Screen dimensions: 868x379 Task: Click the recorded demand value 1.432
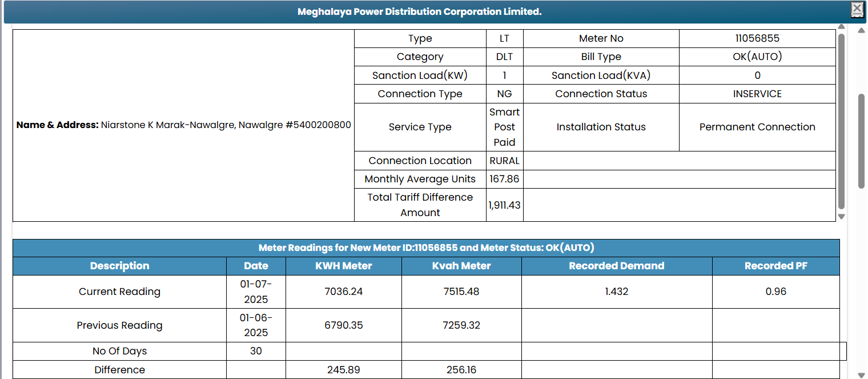pyautogui.click(x=617, y=292)
